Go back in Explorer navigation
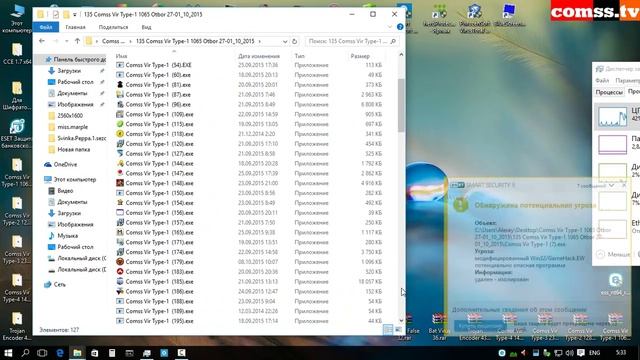This screenshot has height=360, width=640. pyautogui.click(x=42, y=41)
